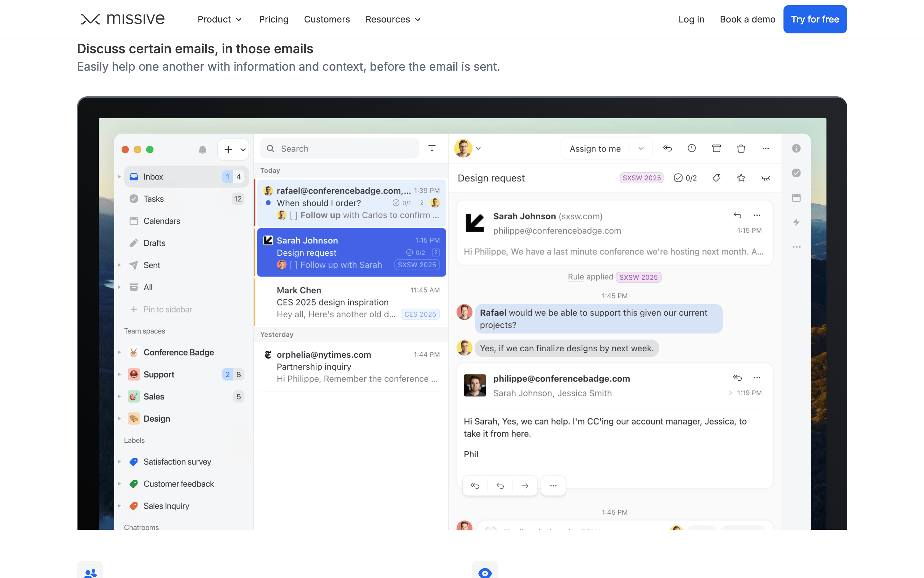Click the Search input field
The image size is (924, 578).
point(339,148)
